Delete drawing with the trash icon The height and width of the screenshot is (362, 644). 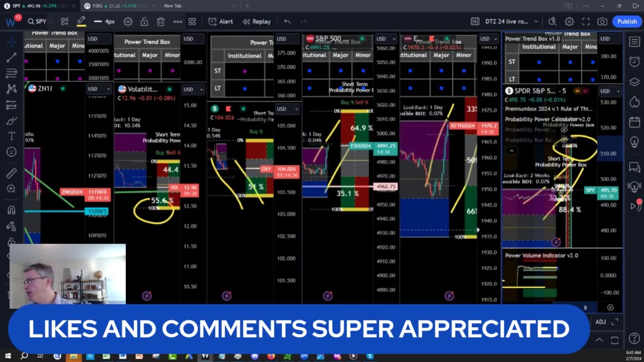point(161,22)
